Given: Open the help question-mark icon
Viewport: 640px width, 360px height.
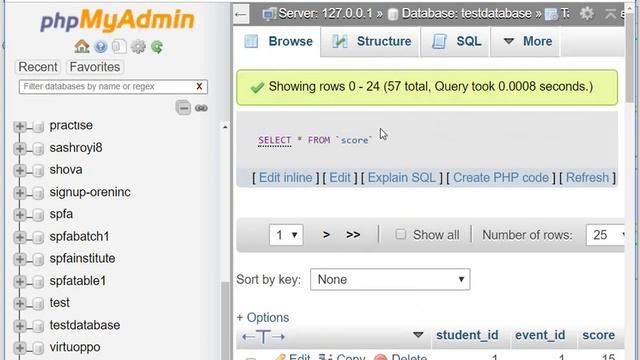Looking at the screenshot, I should pos(100,47).
